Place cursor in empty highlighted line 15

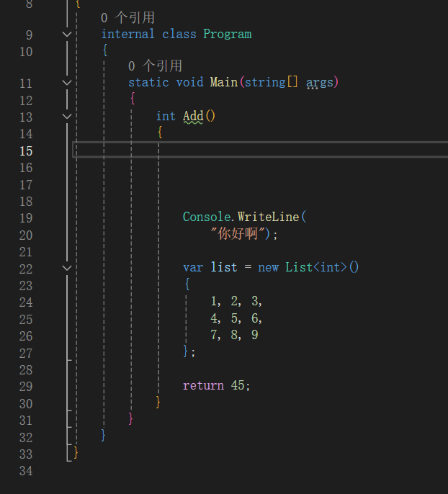point(259,150)
